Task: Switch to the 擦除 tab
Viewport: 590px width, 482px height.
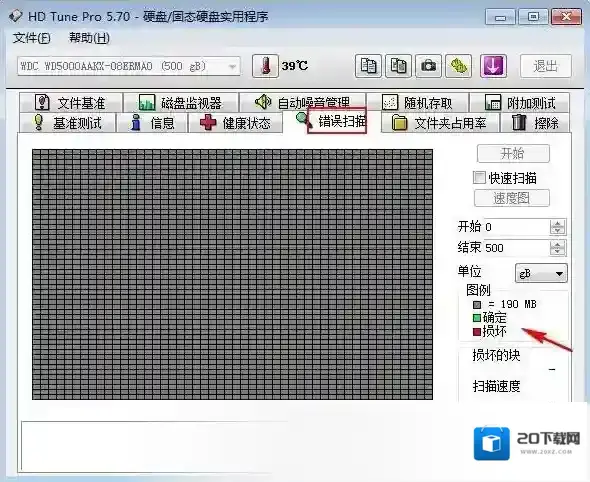Action: [535, 123]
